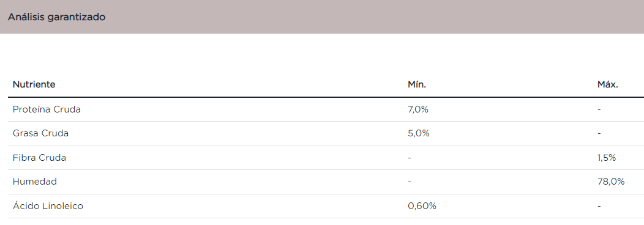The height and width of the screenshot is (225, 644).
Task: Click the dash in Humedad Mín. cell
Action: (410, 182)
